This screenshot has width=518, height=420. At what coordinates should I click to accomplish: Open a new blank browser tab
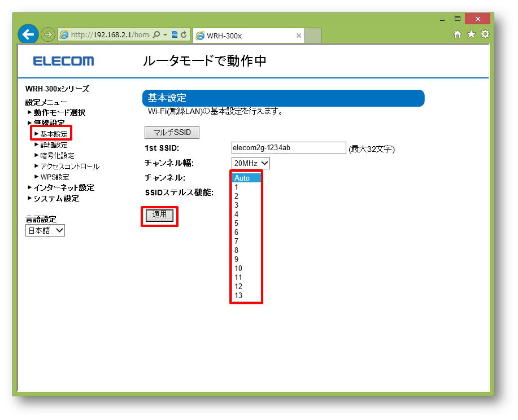click(x=312, y=36)
